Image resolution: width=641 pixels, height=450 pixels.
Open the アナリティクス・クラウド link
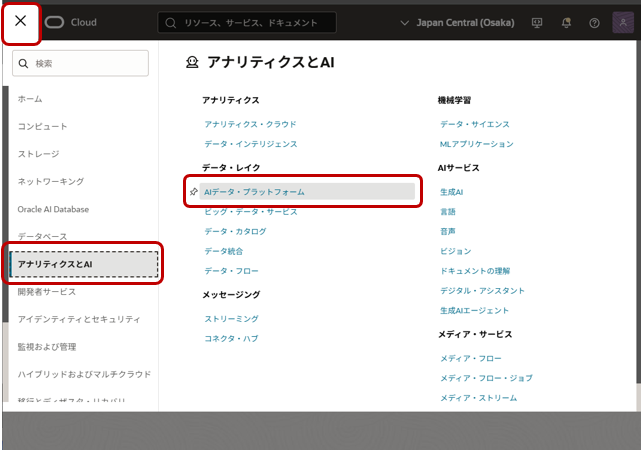coord(250,124)
